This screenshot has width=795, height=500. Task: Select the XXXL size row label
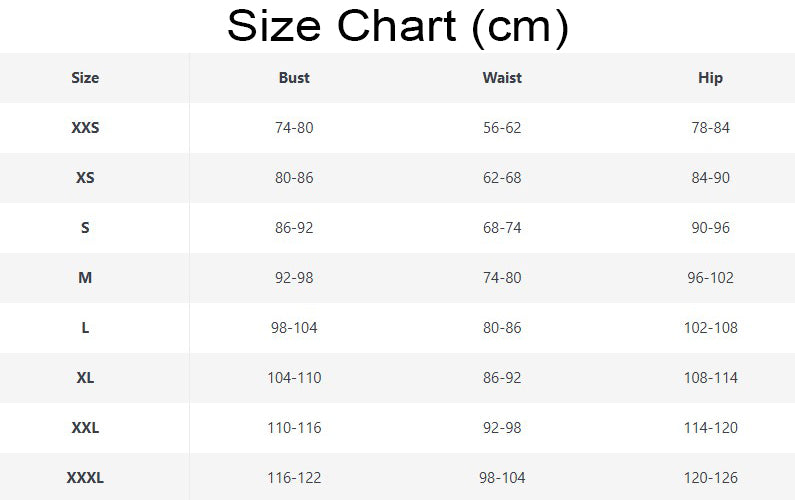[x=85, y=478]
